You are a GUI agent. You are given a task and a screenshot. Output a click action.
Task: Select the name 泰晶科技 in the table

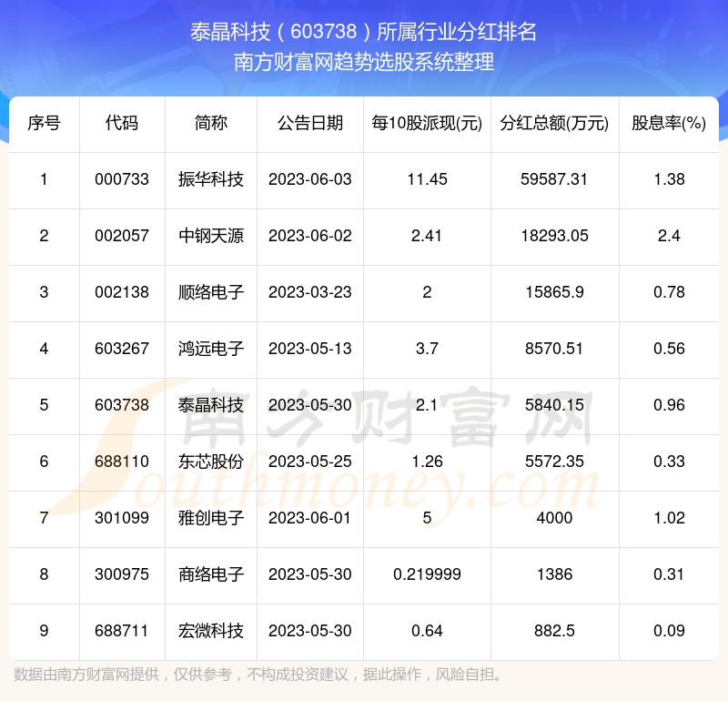coord(211,405)
